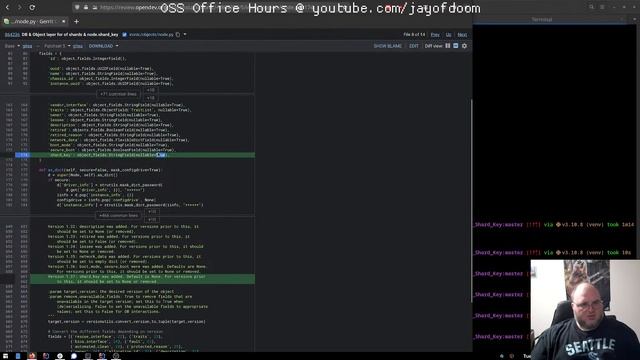Expand +10 lines above first collapsed section
Viewport: 640px width, 360px height.
pyautogui.click(x=151, y=90)
